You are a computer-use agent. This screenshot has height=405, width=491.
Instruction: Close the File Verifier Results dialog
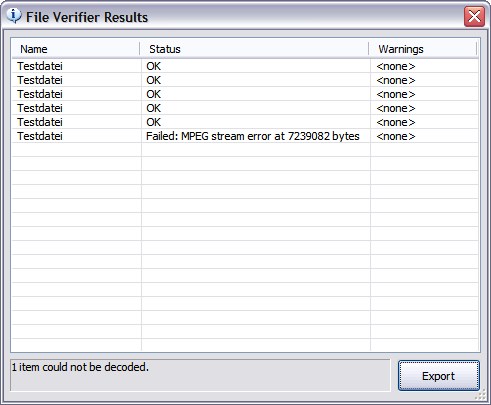point(474,16)
